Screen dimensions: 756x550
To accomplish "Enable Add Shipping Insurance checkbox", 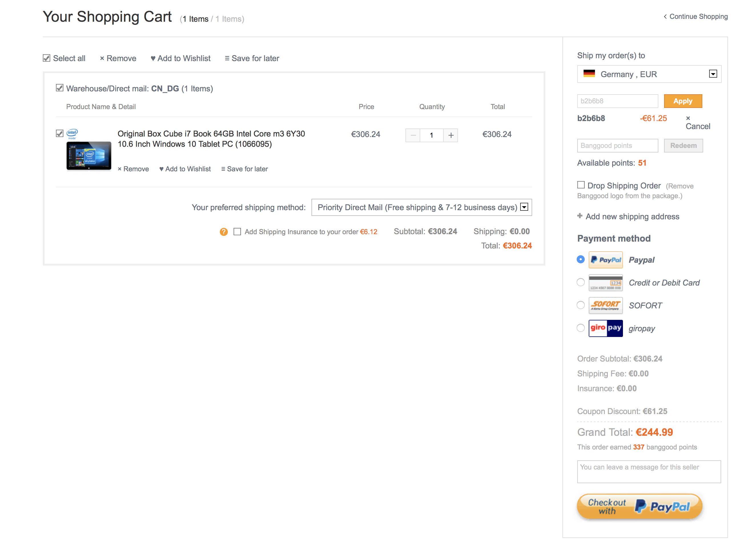I will click(237, 232).
